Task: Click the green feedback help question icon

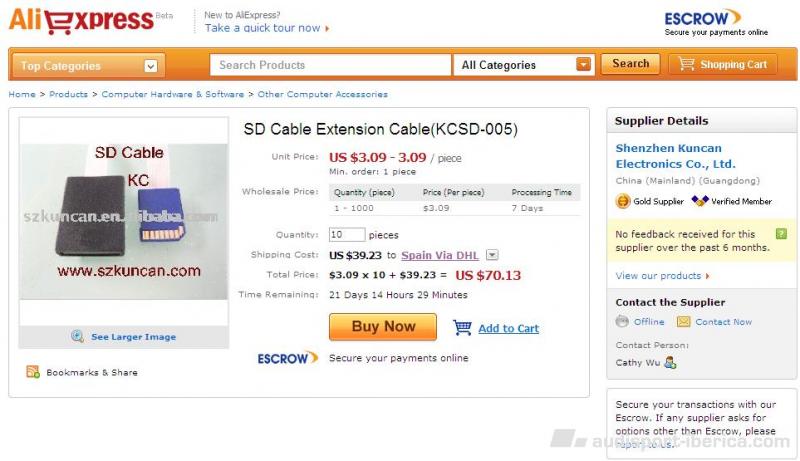Action: 781,234
